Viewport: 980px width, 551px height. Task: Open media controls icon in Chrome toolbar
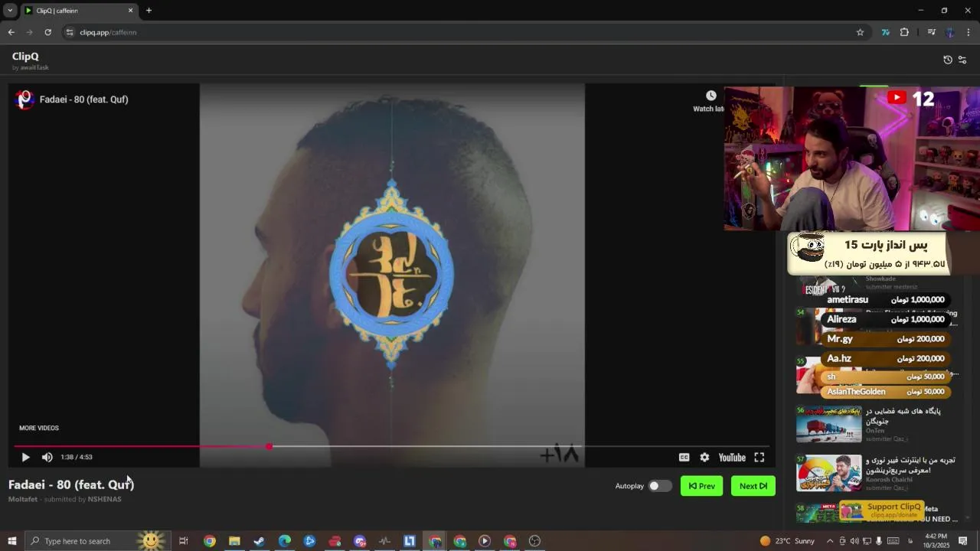click(x=931, y=32)
